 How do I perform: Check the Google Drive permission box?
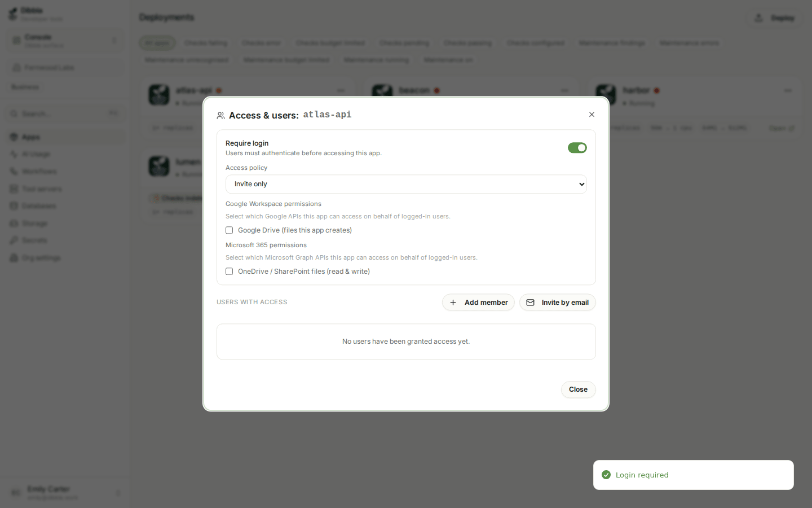coord(230,230)
